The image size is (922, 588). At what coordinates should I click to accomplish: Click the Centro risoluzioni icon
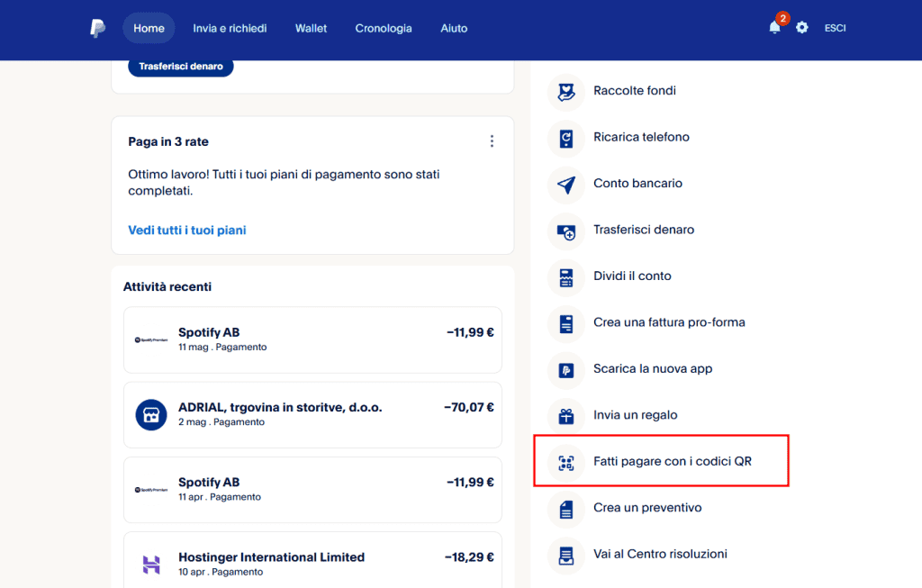click(x=566, y=556)
